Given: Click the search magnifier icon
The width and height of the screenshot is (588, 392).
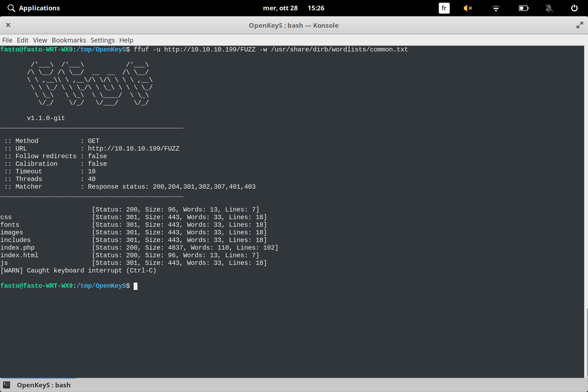Looking at the screenshot, I should point(11,8).
